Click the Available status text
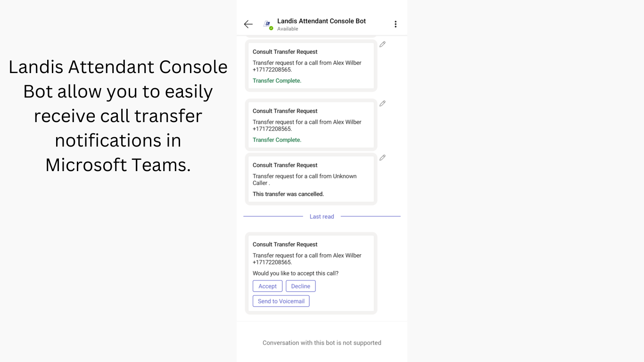Image resolution: width=644 pixels, height=362 pixels. pos(288,29)
